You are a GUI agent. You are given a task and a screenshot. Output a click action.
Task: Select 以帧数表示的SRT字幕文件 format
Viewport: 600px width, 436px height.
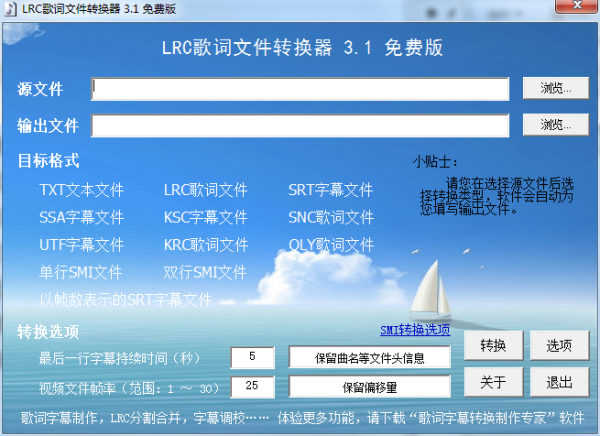126,300
